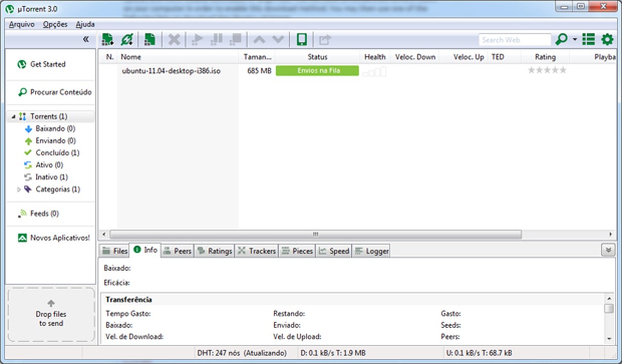Screen dimensions: 622x364
Task: Sort by the Status column header
Action: click(317, 57)
